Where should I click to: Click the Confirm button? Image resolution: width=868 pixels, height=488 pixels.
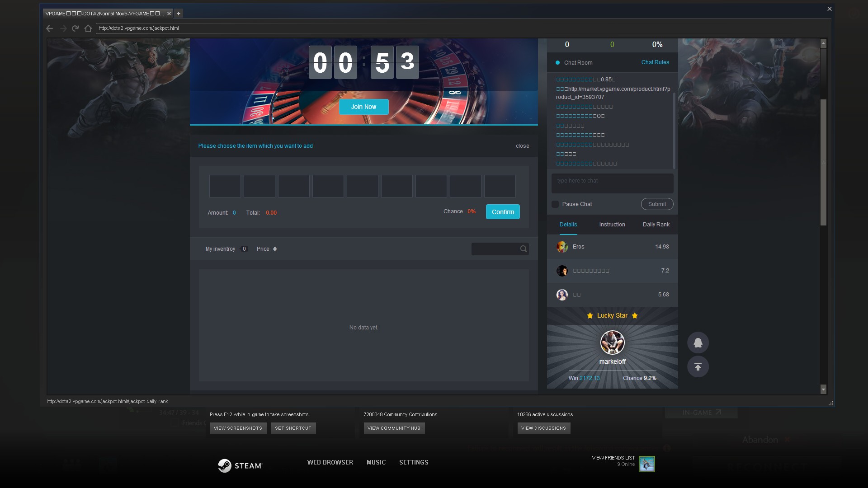503,212
